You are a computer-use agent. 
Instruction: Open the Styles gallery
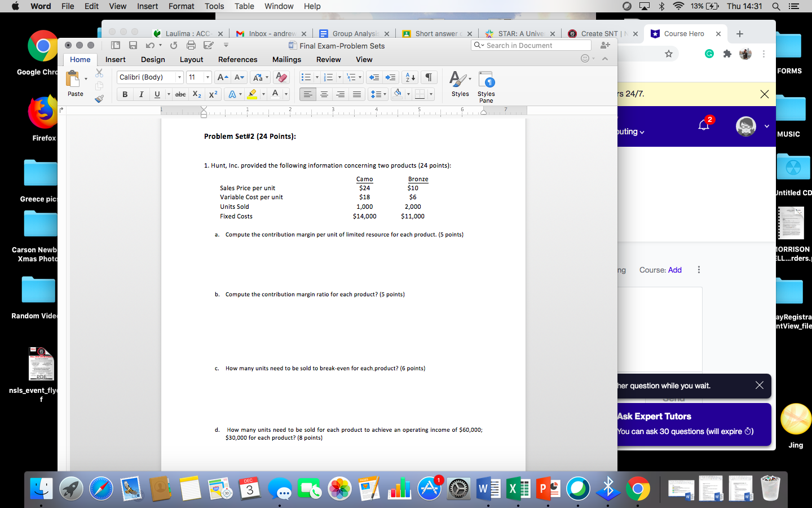pos(460,85)
